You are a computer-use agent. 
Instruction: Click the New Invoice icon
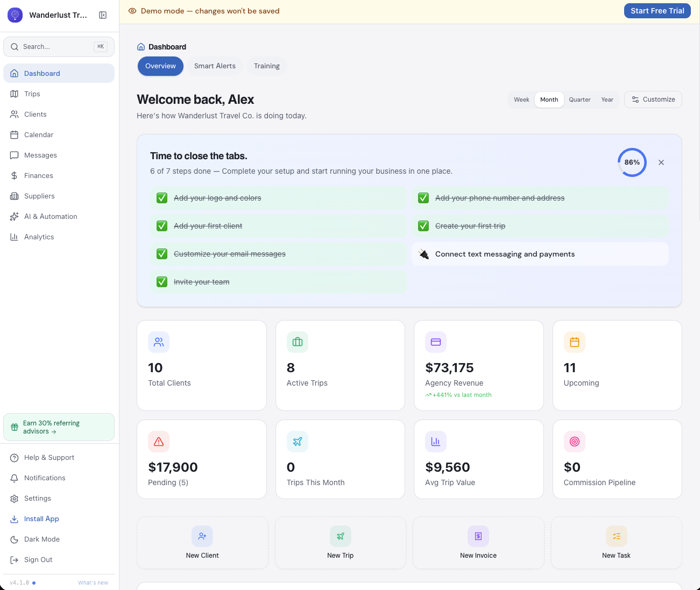click(x=478, y=536)
